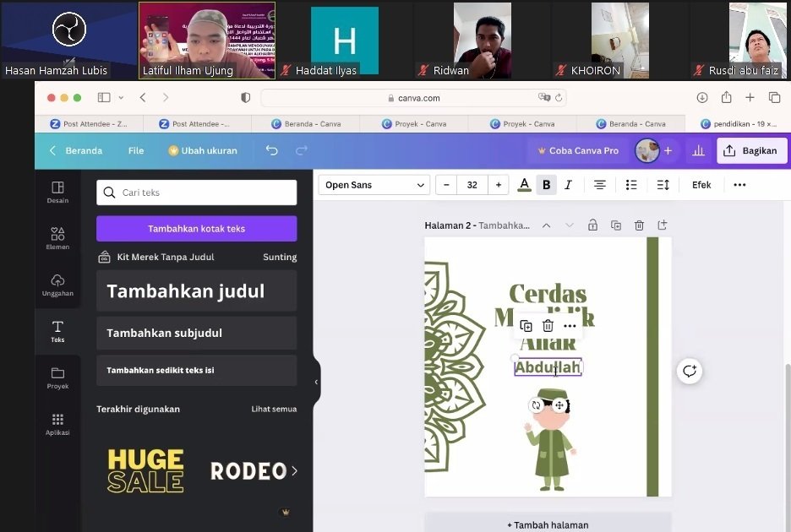Viewport: 791px width, 532px height.
Task: Click the analytics bar chart icon
Action: (x=698, y=150)
